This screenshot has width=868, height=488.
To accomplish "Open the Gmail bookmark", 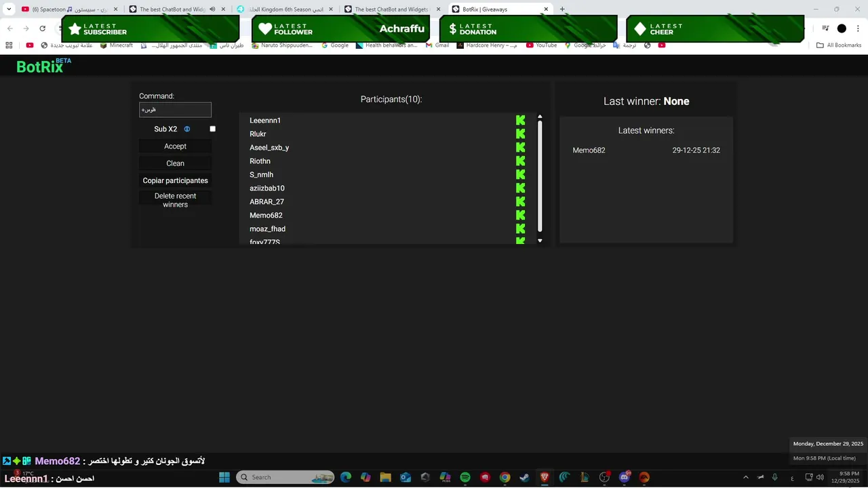I will tap(437, 45).
